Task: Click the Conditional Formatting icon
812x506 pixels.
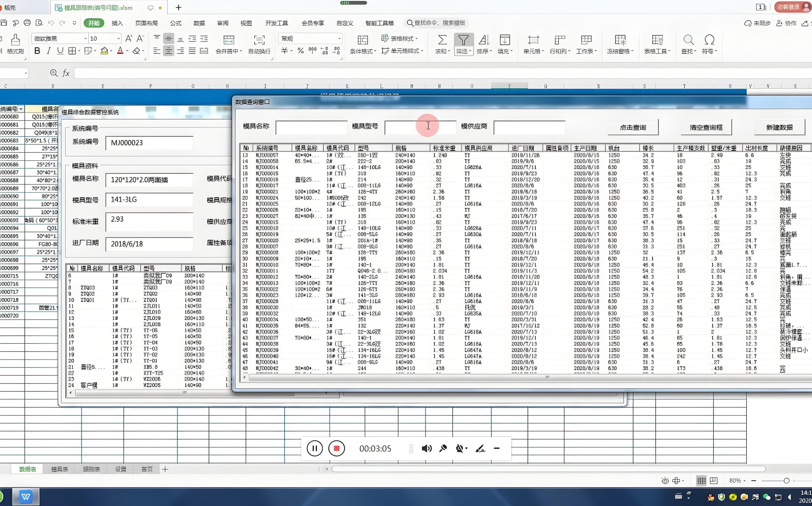Action: tap(363, 40)
